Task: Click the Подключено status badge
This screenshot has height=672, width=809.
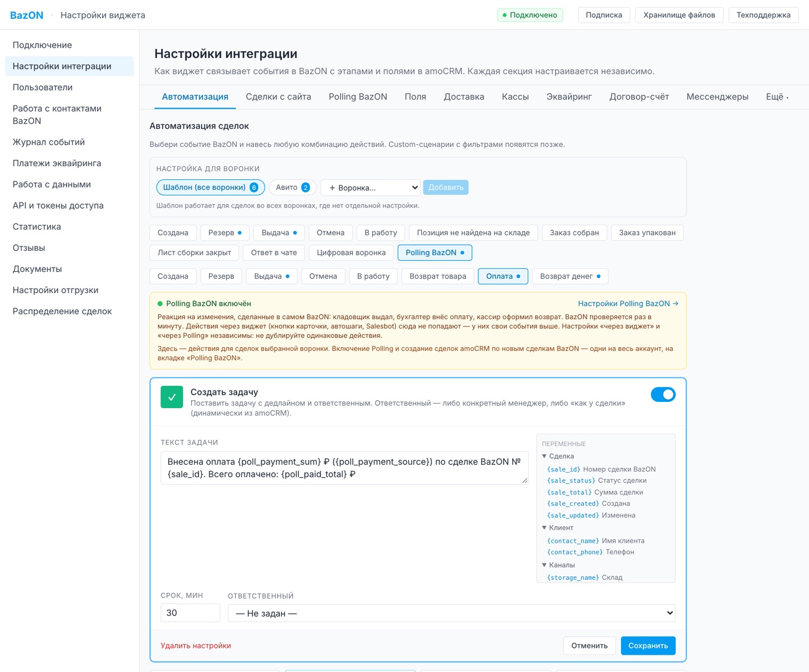Action: click(x=530, y=15)
